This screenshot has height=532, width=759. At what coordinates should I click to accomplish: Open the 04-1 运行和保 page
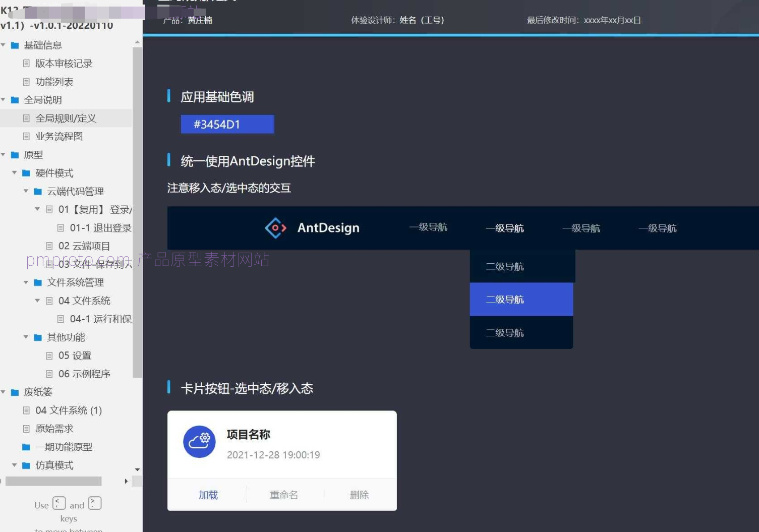pyautogui.click(x=100, y=319)
